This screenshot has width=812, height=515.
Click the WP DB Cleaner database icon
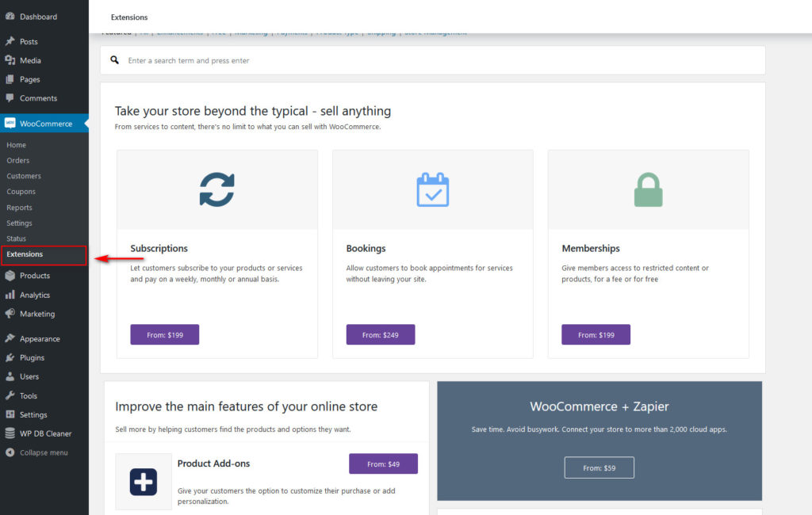tap(10, 433)
